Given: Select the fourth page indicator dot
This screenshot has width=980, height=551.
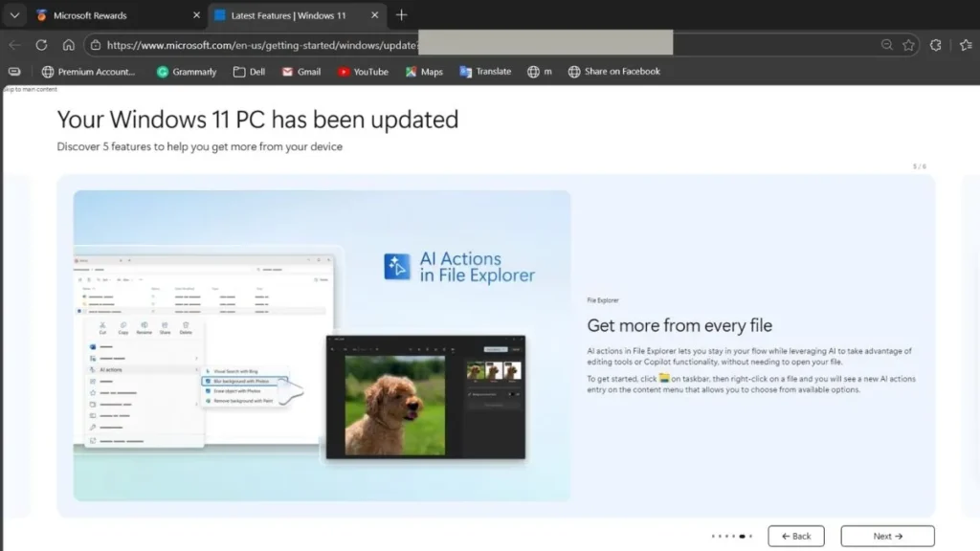Looking at the screenshot, I should click(x=733, y=536).
